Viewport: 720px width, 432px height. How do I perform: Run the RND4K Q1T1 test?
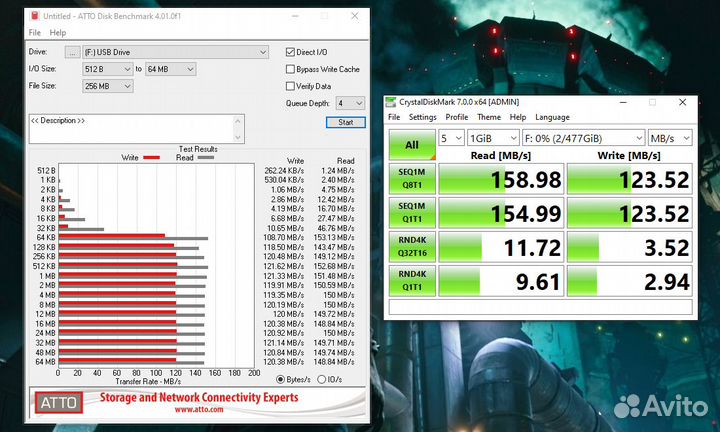[411, 283]
